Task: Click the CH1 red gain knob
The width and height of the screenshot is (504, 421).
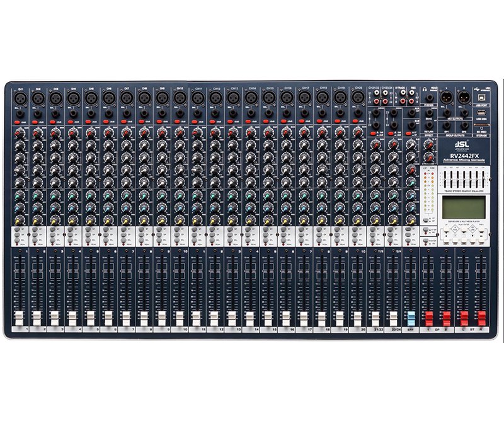Action: (x=19, y=133)
